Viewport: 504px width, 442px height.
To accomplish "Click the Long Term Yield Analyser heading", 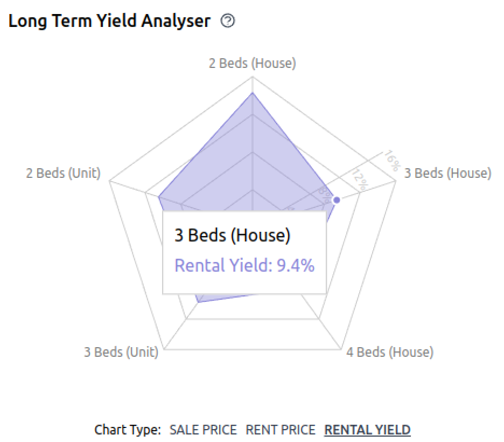I will tap(109, 21).
